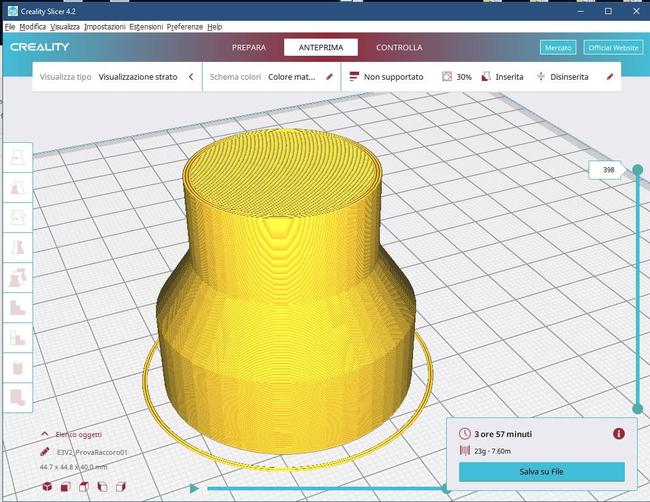Click the adhesion setting 'Disinserita'
Image resolution: width=650 pixels, height=502 pixels.
(x=562, y=76)
